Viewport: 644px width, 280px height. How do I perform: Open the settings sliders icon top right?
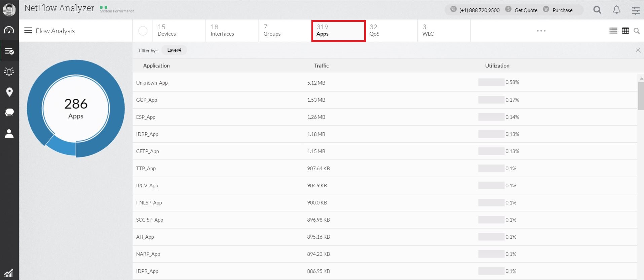[636, 10]
